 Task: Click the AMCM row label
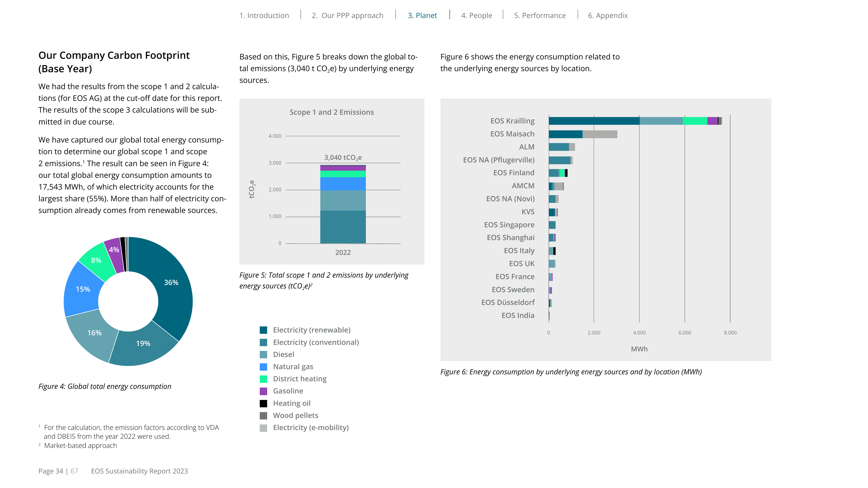523,186
